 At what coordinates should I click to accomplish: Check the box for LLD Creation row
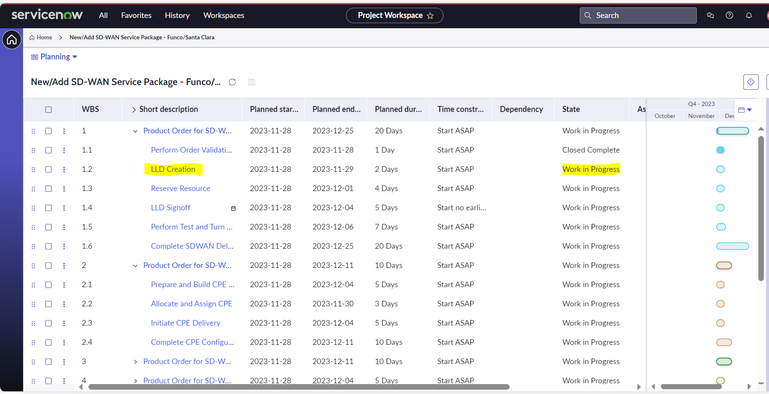pos(48,169)
